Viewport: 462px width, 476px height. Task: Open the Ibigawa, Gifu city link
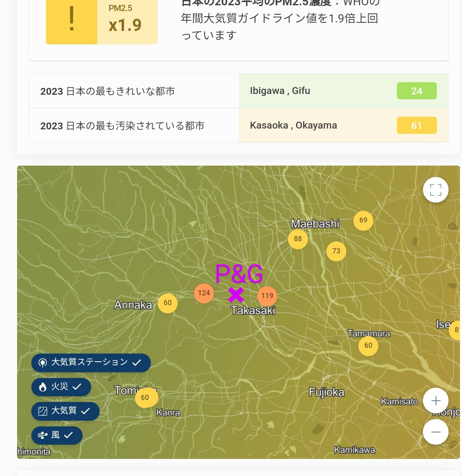pyautogui.click(x=280, y=90)
